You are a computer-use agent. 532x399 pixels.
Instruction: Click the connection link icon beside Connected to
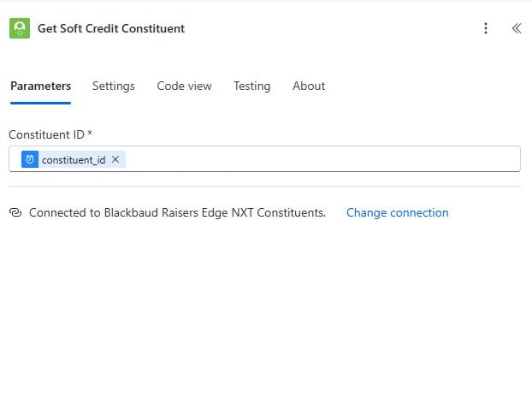coord(15,212)
